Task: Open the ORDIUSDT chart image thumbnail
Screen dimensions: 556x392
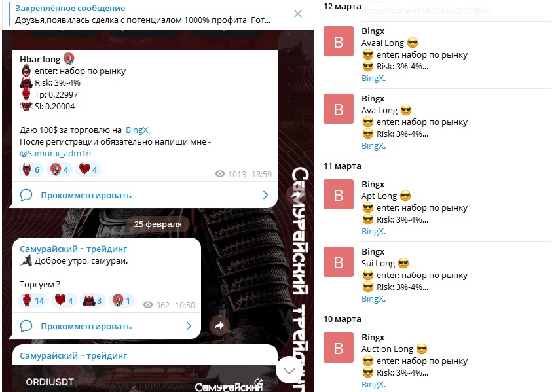Action: point(145,378)
